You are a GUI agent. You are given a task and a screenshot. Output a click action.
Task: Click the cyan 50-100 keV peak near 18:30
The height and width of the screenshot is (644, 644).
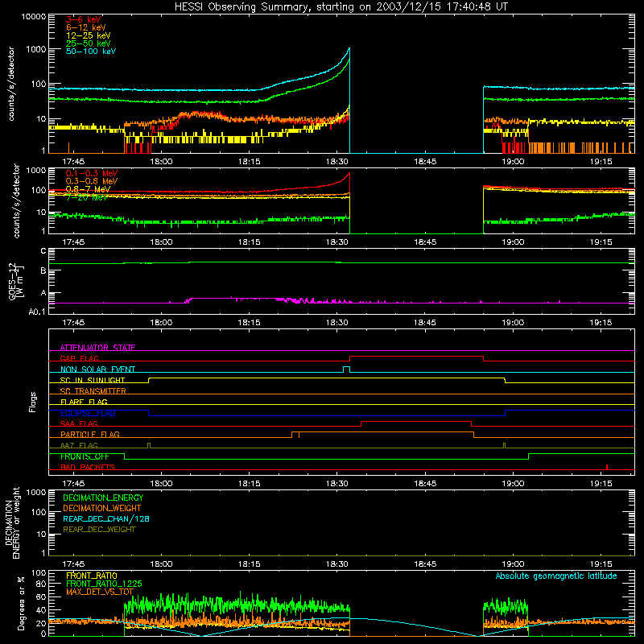349,49
